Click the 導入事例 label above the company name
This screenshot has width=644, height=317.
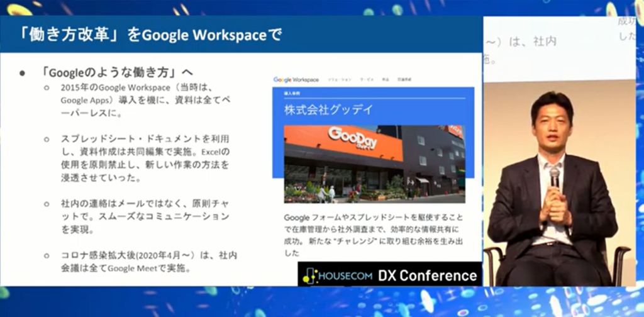click(292, 93)
